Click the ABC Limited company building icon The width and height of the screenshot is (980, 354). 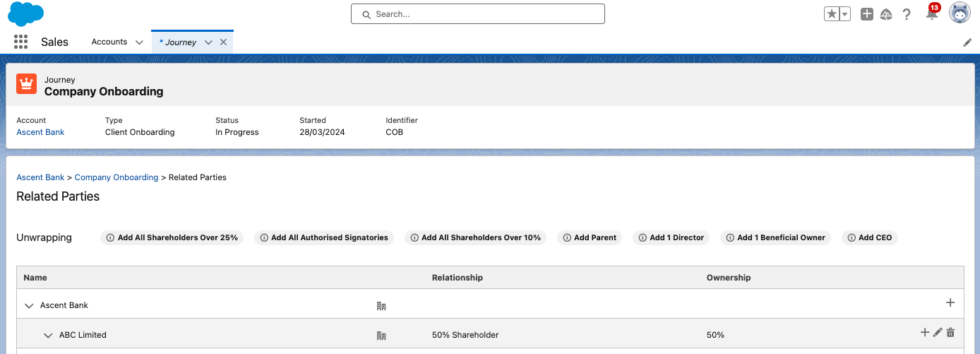[381, 336]
